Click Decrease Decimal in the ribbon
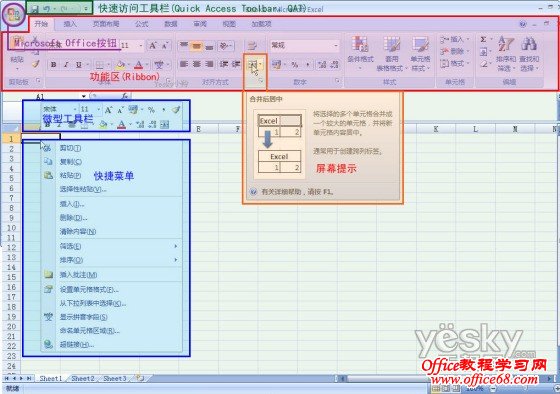 (335, 65)
